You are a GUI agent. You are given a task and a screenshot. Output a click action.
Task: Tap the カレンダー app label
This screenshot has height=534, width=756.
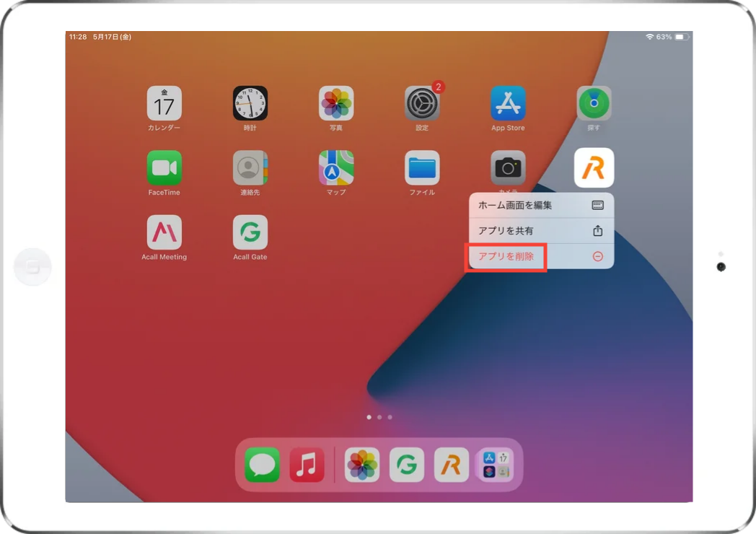click(164, 128)
